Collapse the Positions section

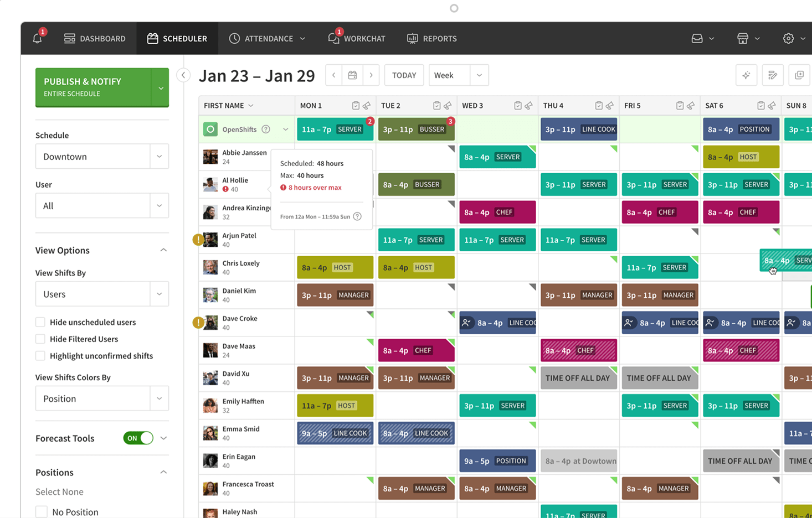click(163, 472)
